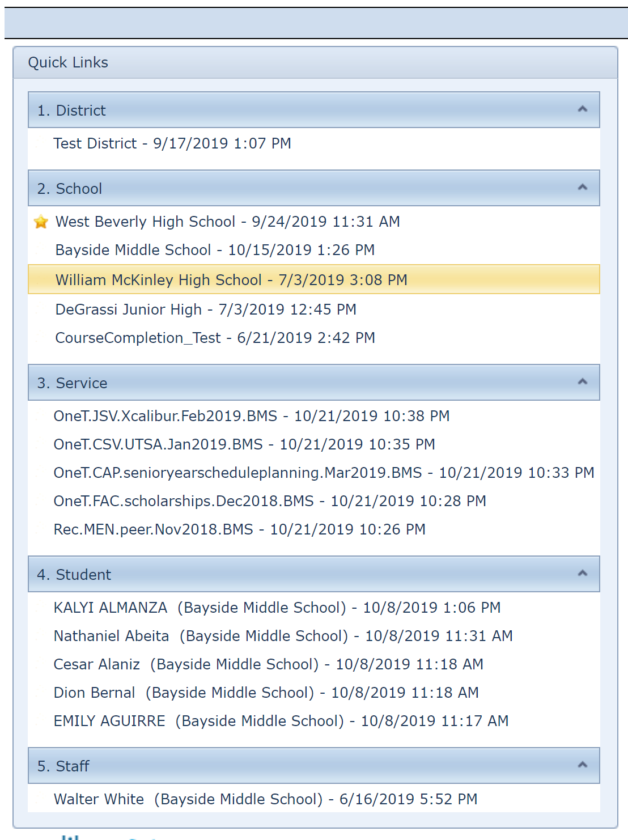
Task: Collapse the School section chevron
Action: pyautogui.click(x=582, y=187)
